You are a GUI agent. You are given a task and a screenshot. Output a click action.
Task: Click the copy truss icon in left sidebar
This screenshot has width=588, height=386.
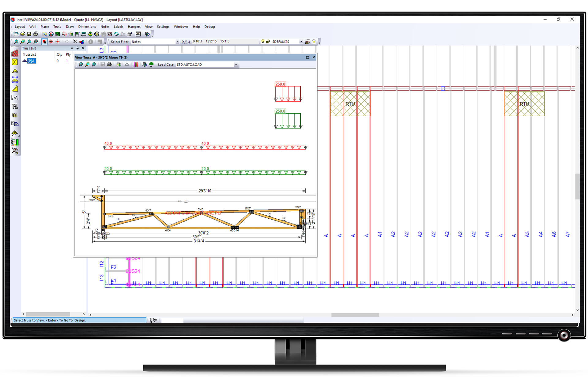pyautogui.click(x=15, y=123)
